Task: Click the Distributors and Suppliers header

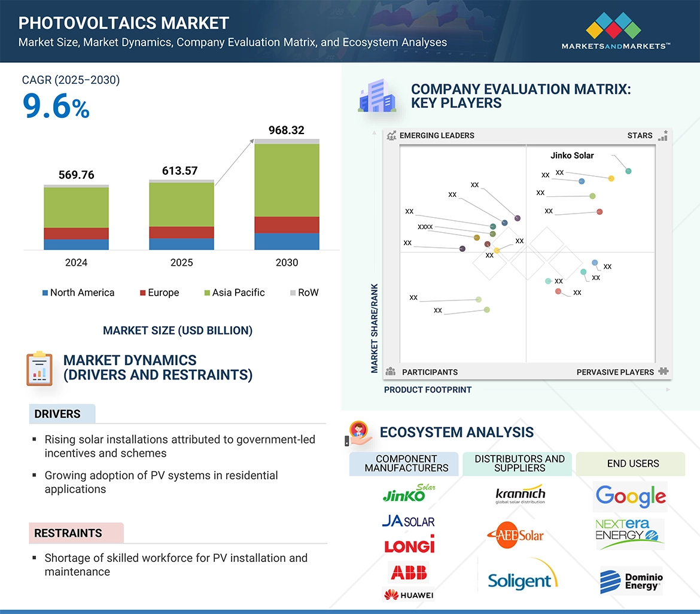Action: tap(519, 464)
